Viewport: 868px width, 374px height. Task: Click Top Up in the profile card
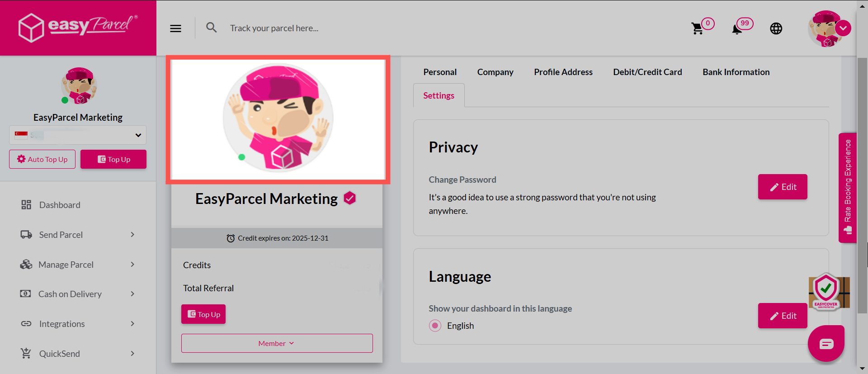tap(203, 314)
